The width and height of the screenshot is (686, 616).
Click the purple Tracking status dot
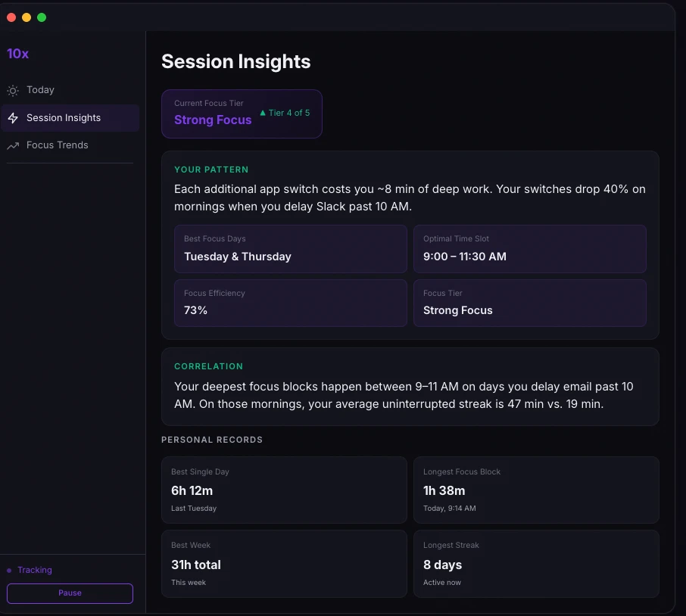click(x=9, y=571)
